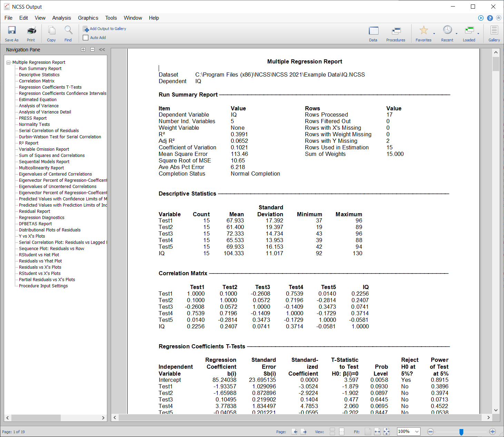Click the Procedures icon
The width and height of the screenshot is (504, 437).
pos(396,33)
